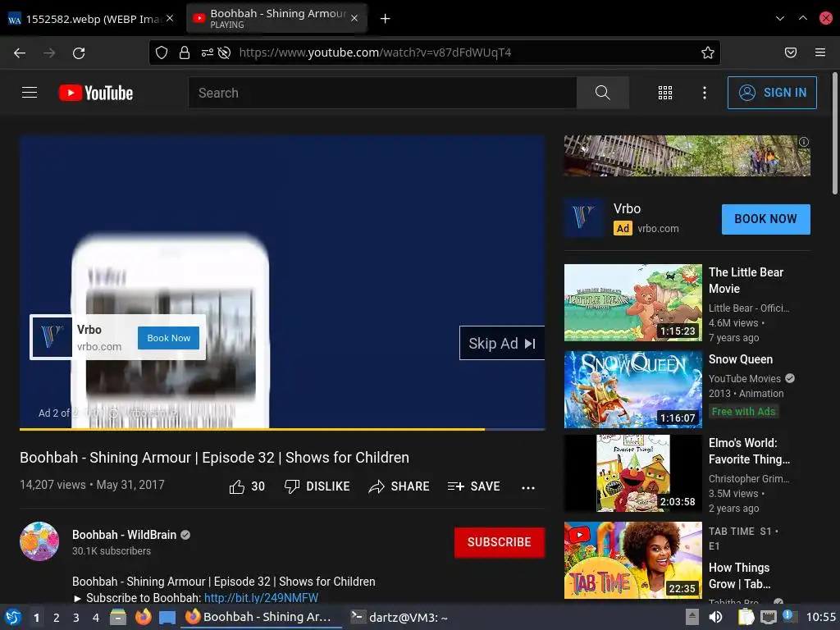This screenshot has height=630, width=840.
Task: Click the search magnifier button
Action: 603,93
